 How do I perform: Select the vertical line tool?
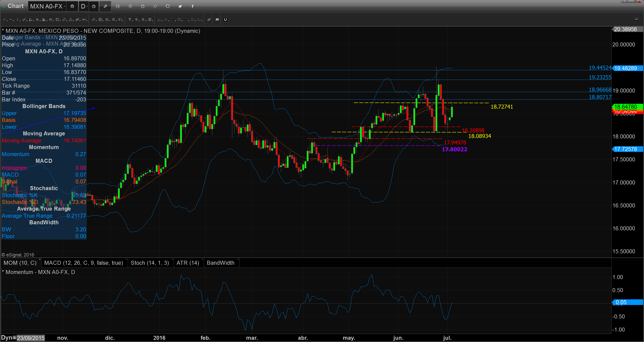coord(18,20)
